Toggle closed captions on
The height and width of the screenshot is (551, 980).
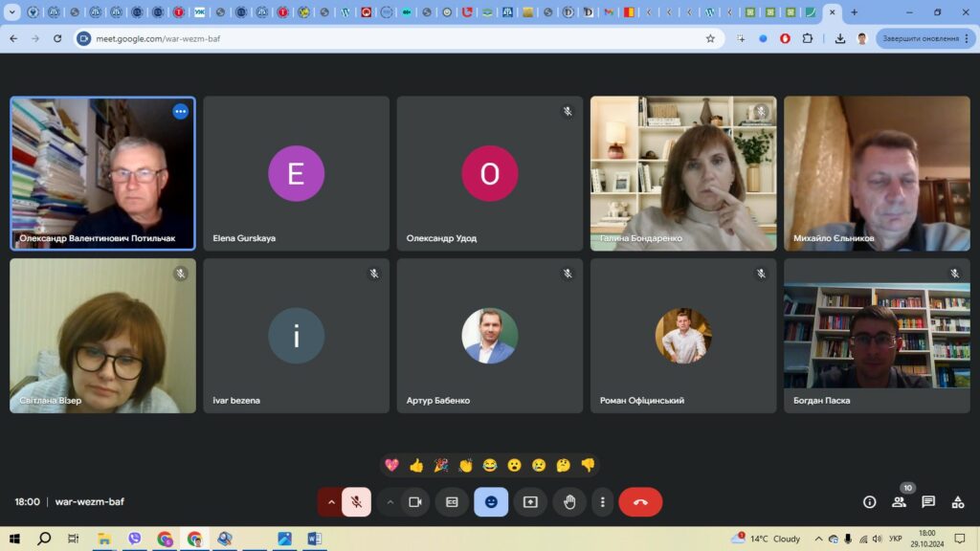pos(452,502)
